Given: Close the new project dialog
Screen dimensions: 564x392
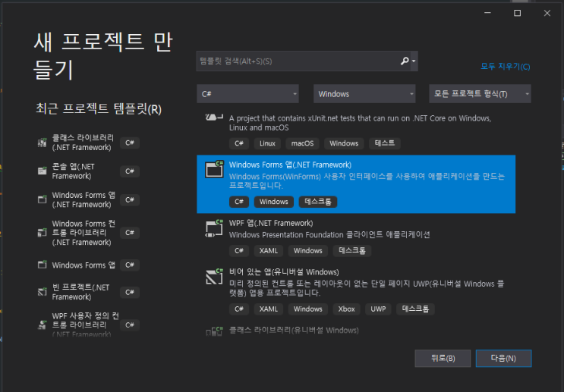Looking at the screenshot, I should pos(547,13).
